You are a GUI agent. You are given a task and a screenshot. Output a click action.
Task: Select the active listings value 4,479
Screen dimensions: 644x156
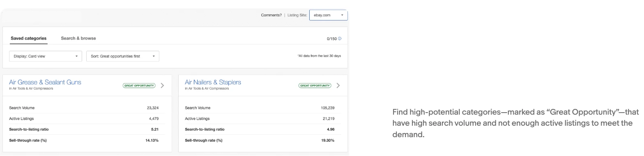154,119
